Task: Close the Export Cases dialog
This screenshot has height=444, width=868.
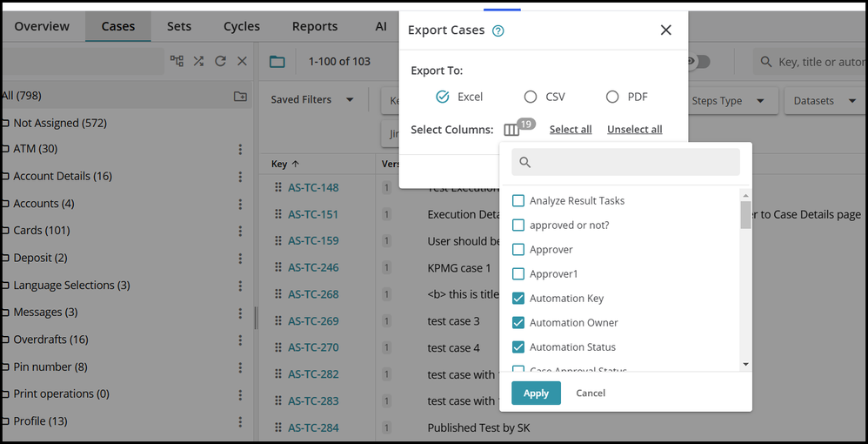Action: (666, 30)
